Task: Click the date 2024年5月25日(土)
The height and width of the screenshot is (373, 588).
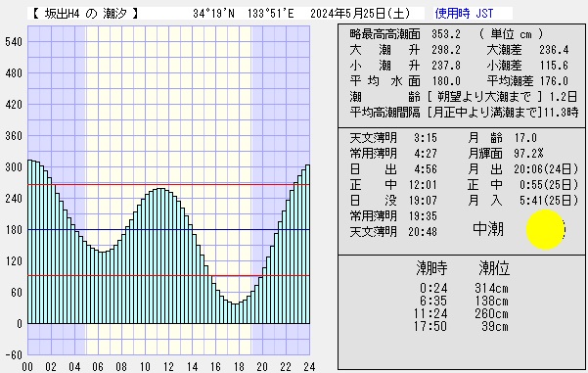Action: [x=360, y=14]
